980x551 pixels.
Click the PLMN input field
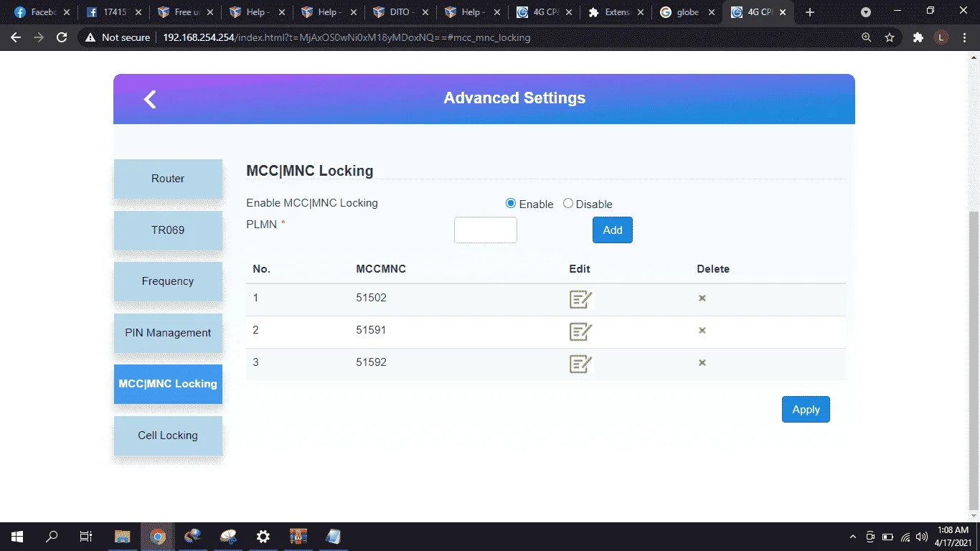point(486,230)
